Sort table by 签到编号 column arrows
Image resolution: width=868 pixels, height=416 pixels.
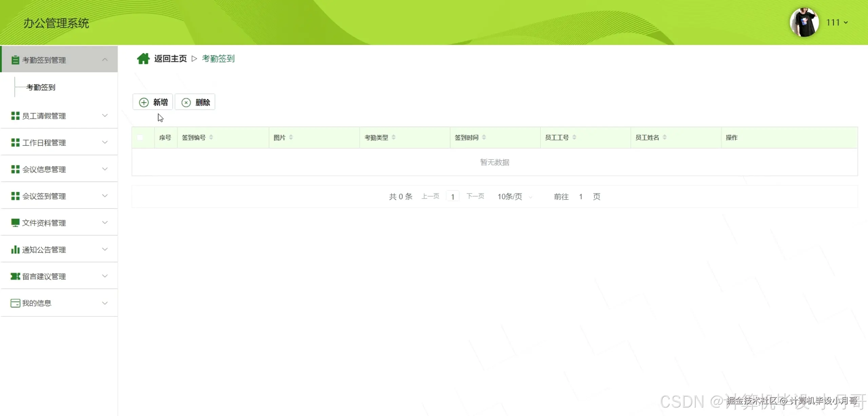(x=211, y=137)
